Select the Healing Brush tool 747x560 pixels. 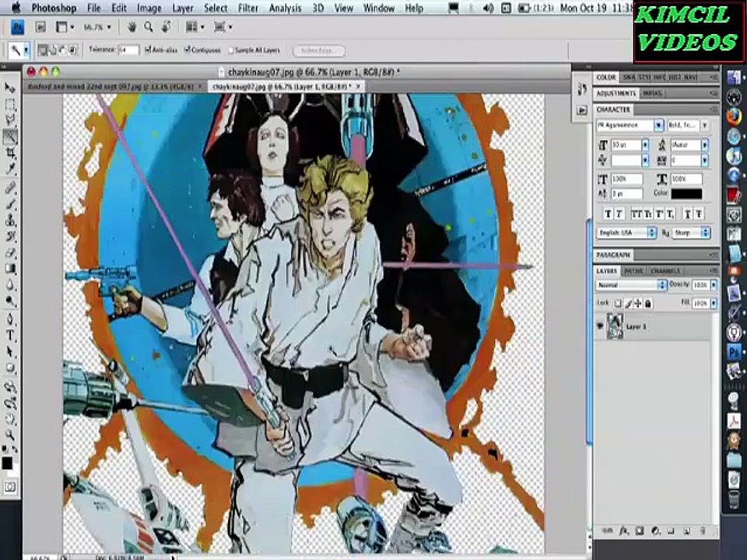(9, 188)
